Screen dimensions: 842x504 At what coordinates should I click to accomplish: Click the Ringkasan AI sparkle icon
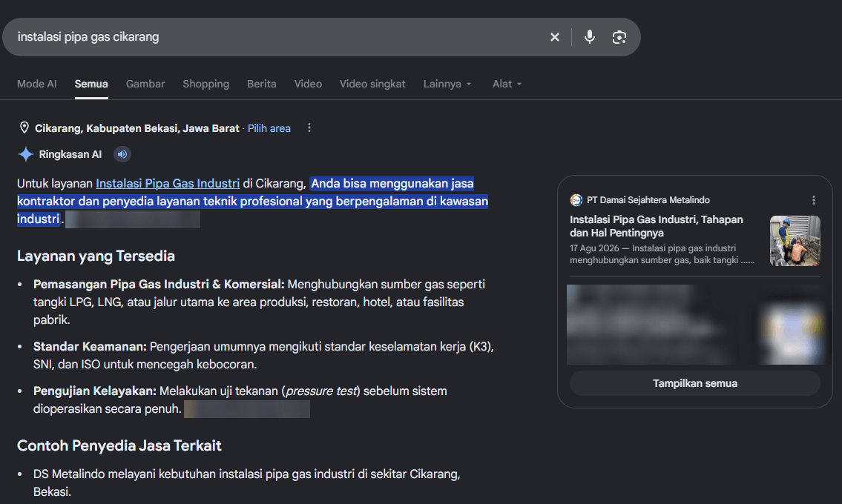25,154
